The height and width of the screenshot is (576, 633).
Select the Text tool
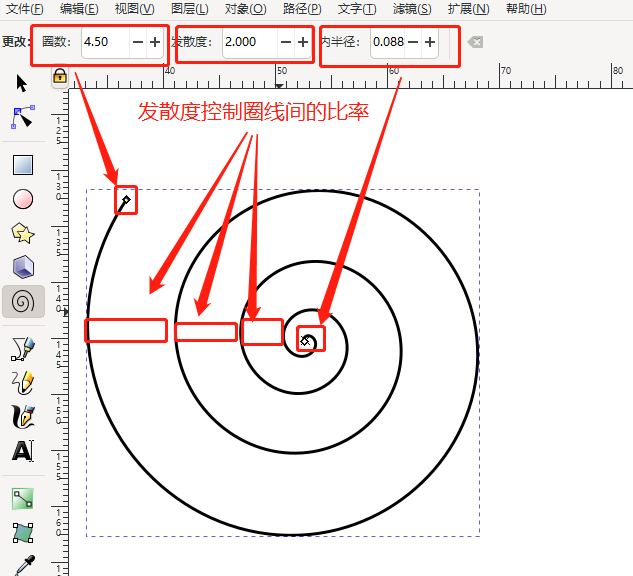23,450
